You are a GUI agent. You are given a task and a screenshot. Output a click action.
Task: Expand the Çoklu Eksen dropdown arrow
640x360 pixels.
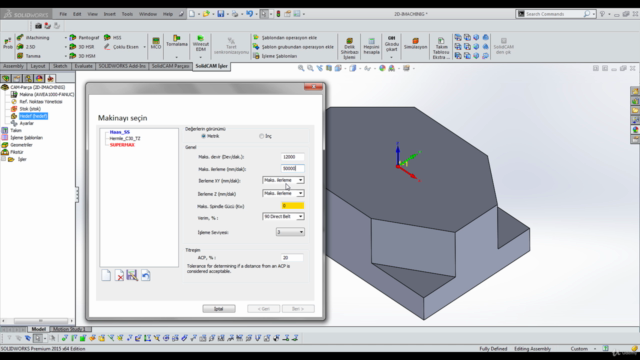pyautogui.click(x=144, y=47)
